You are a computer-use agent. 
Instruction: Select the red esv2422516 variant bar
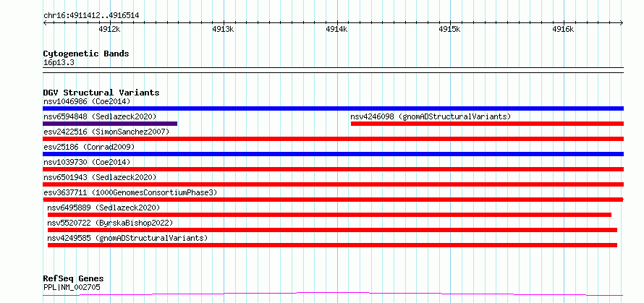(333, 139)
